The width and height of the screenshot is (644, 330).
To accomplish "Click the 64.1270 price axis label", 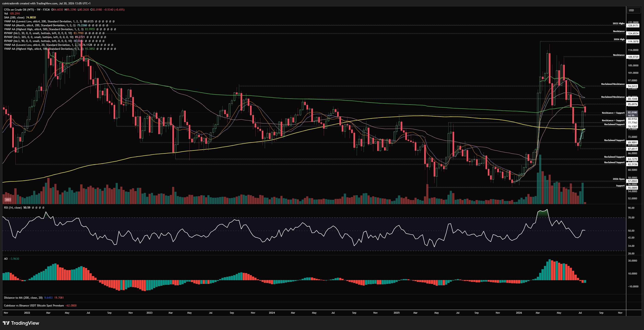I will pyautogui.click(x=632, y=159).
